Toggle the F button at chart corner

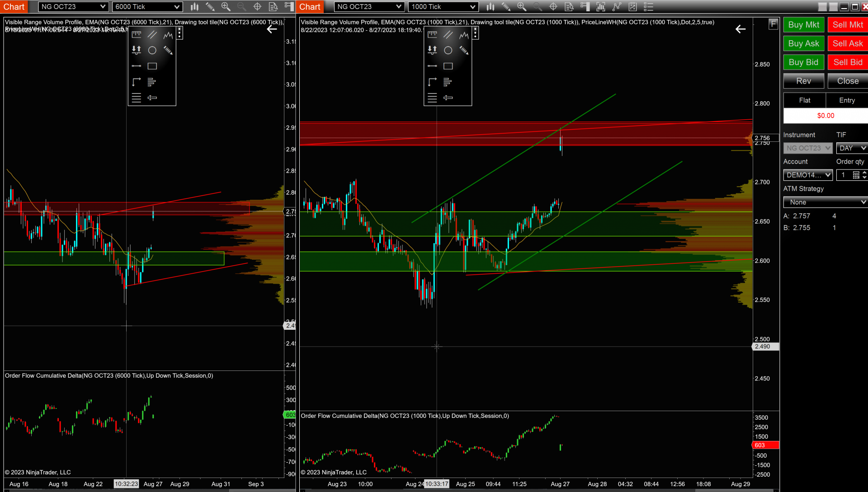[773, 24]
